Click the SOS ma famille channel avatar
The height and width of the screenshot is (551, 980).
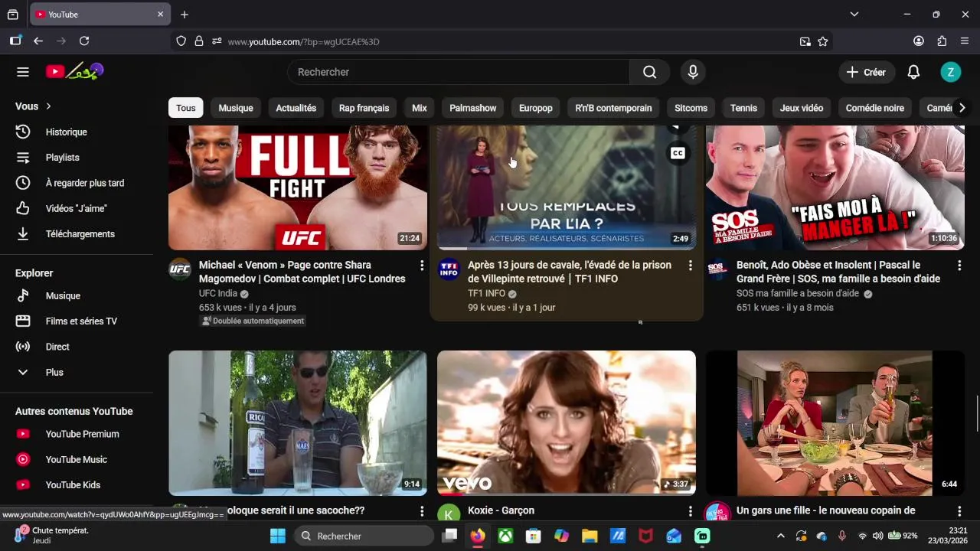(x=717, y=269)
